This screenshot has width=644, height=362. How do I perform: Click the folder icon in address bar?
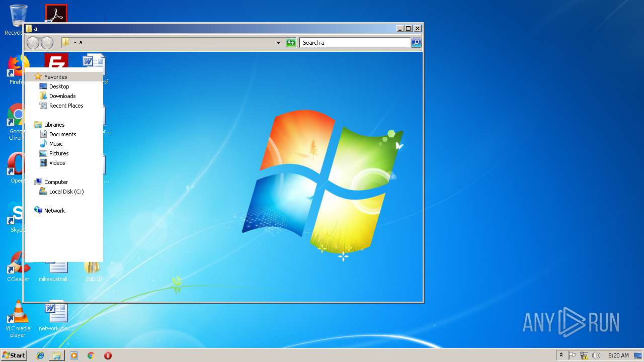pos(65,43)
